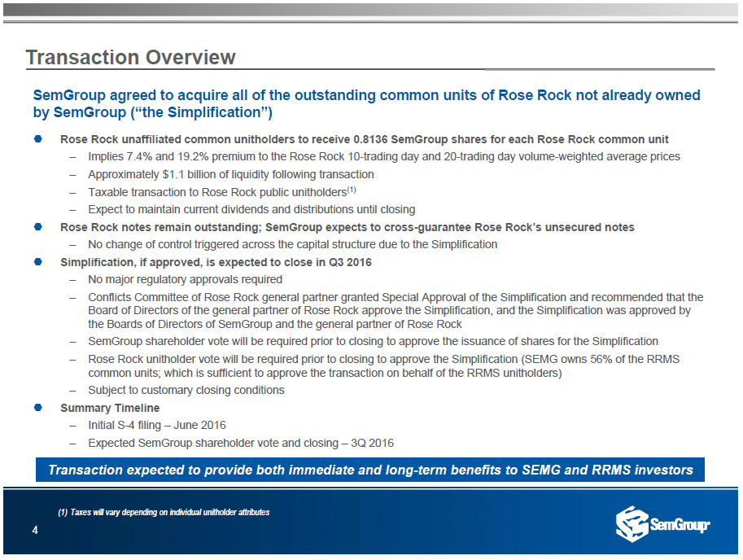
Task: Select the 'Summary Timeline' bullet heading
Action: [110, 408]
